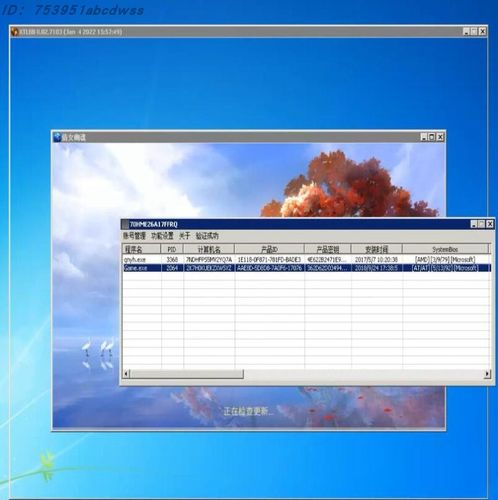The image size is (498, 500).
Task: Click the horizontal scrollbar thumb
Action: point(187,374)
